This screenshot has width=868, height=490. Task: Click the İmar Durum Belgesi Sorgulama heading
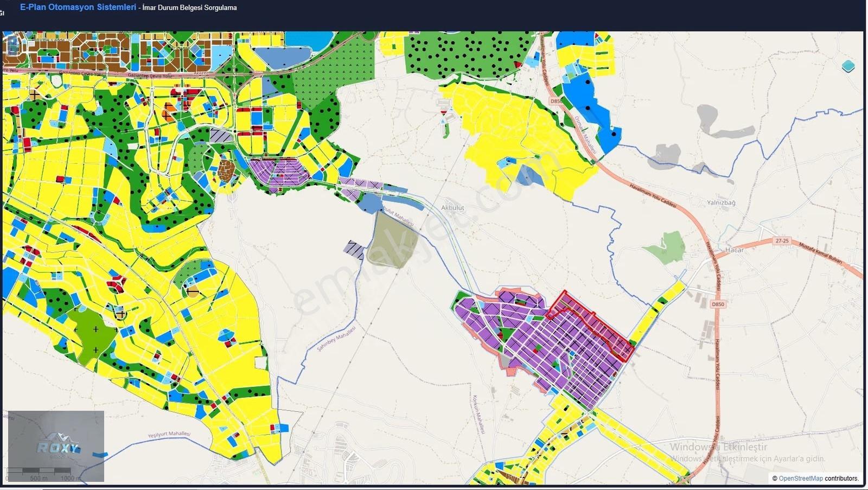tap(189, 8)
